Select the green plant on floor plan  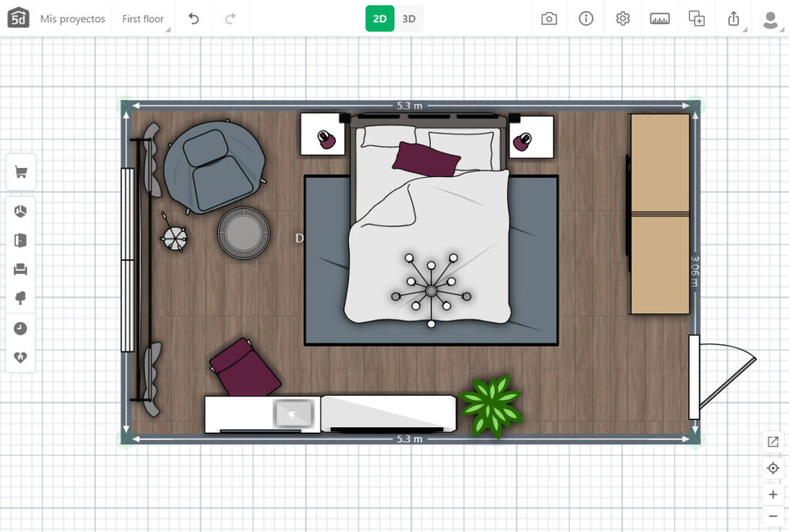pos(490,404)
